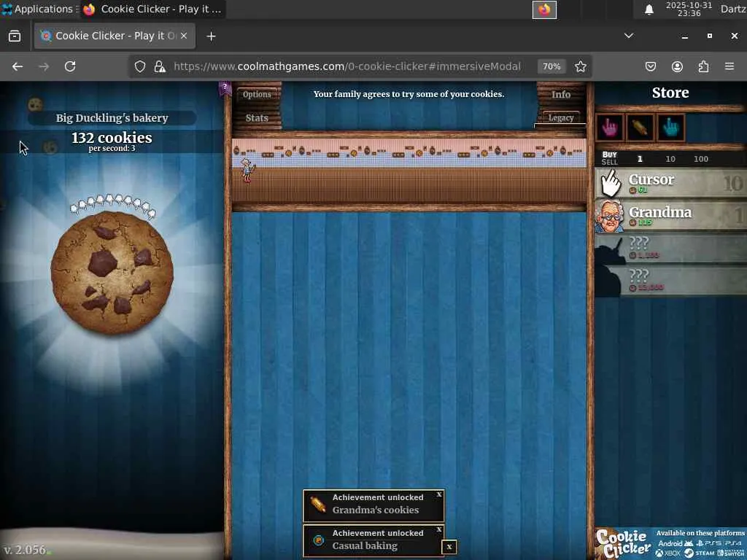Click the Firefox icon in the top panel
The image size is (747, 560).
(544, 9)
